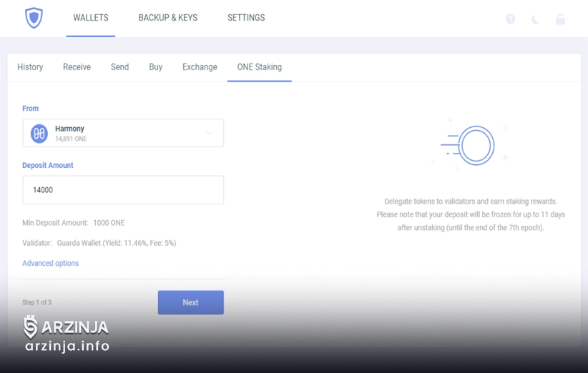The width and height of the screenshot is (588, 373).
Task: Toggle dark mode with moon icon
Action: (x=535, y=19)
